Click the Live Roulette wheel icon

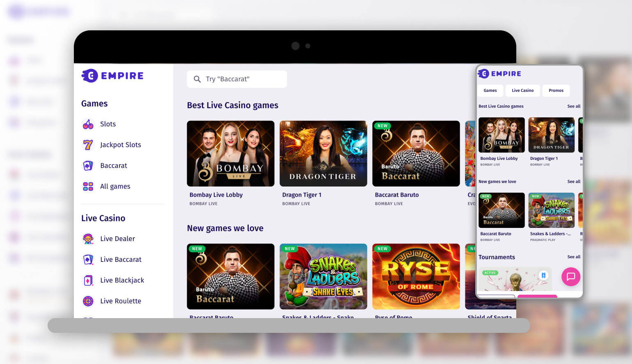coord(88,301)
